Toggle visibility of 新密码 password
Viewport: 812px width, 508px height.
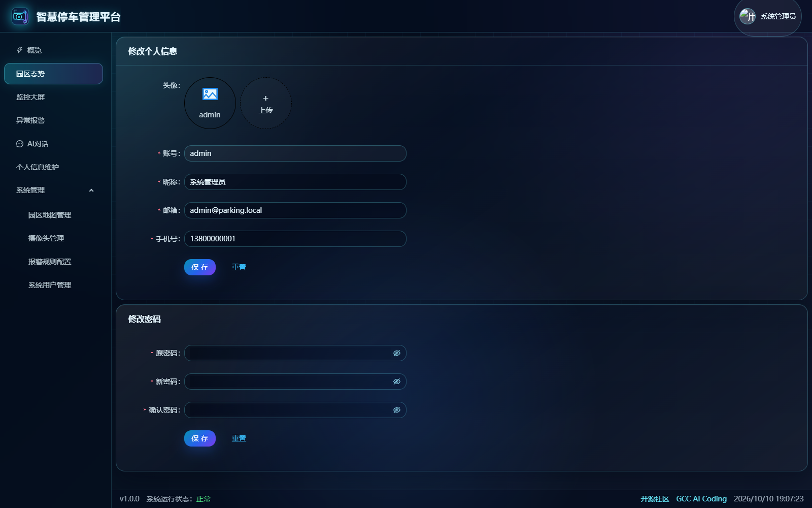pyautogui.click(x=397, y=382)
